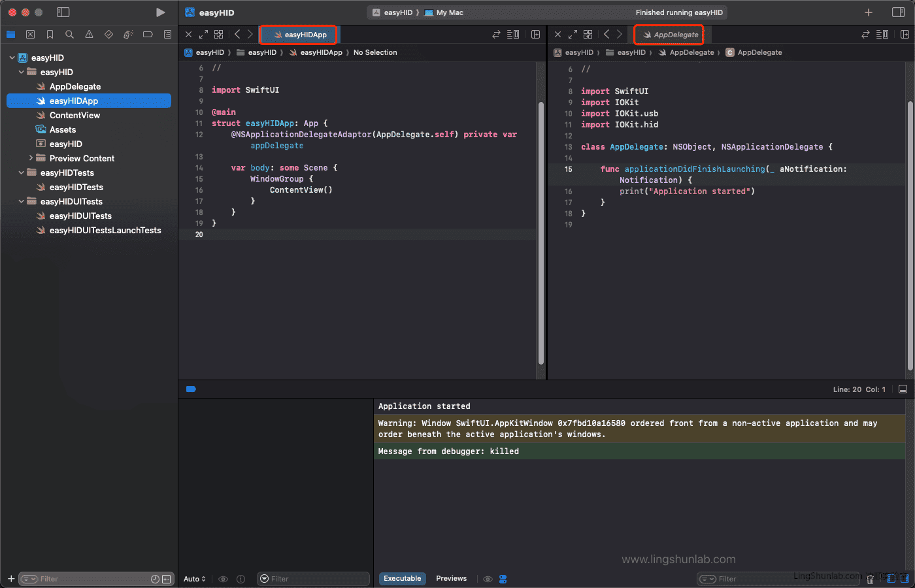The width and height of the screenshot is (915, 588).
Task: Expand the left editor to full size
Action: pyautogui.click(x=203, y=35)
